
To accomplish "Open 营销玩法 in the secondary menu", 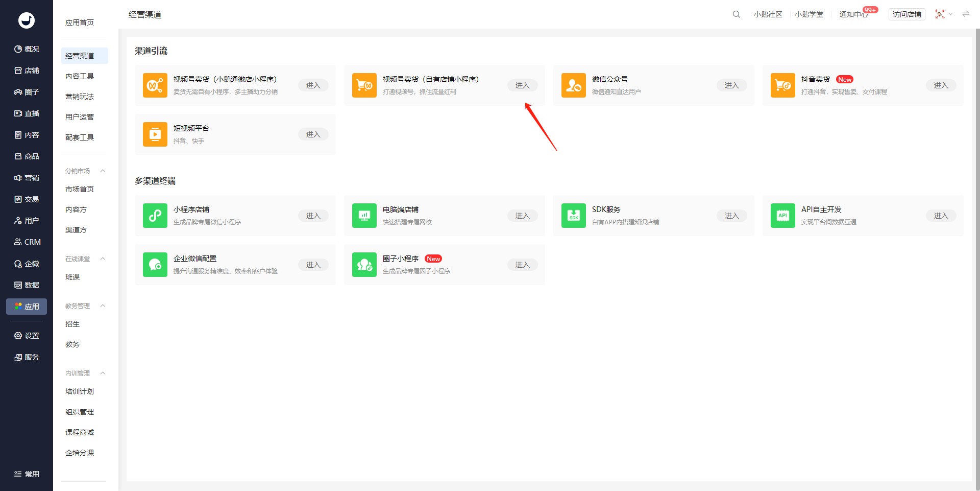I will pos(80,97).
